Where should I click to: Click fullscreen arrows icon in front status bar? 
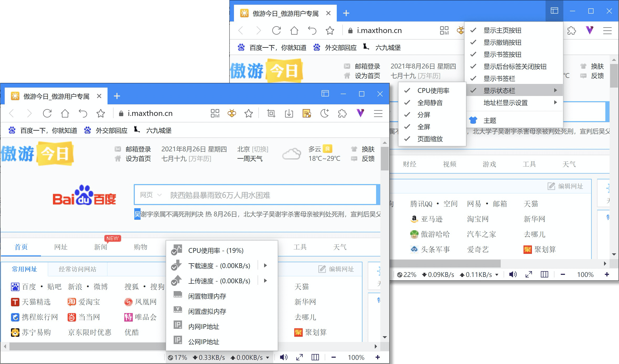(x=300, y=357)
